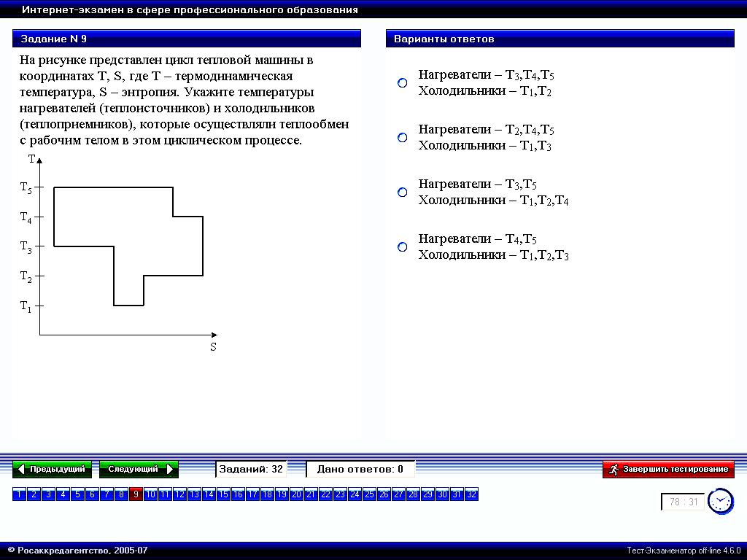Image resolution: width=747 pixels, height=560 pixels.
Task: Go to question 29 tile
Action: click(427, 494)
